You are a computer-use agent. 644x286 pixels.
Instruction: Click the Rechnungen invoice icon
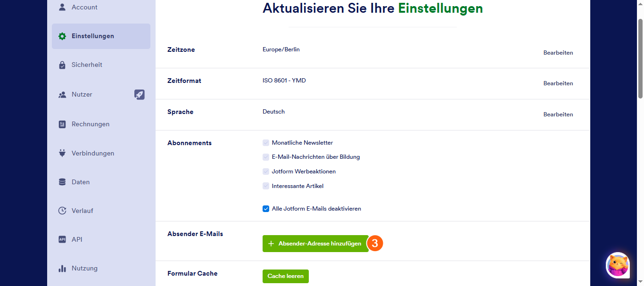[62, 124]
